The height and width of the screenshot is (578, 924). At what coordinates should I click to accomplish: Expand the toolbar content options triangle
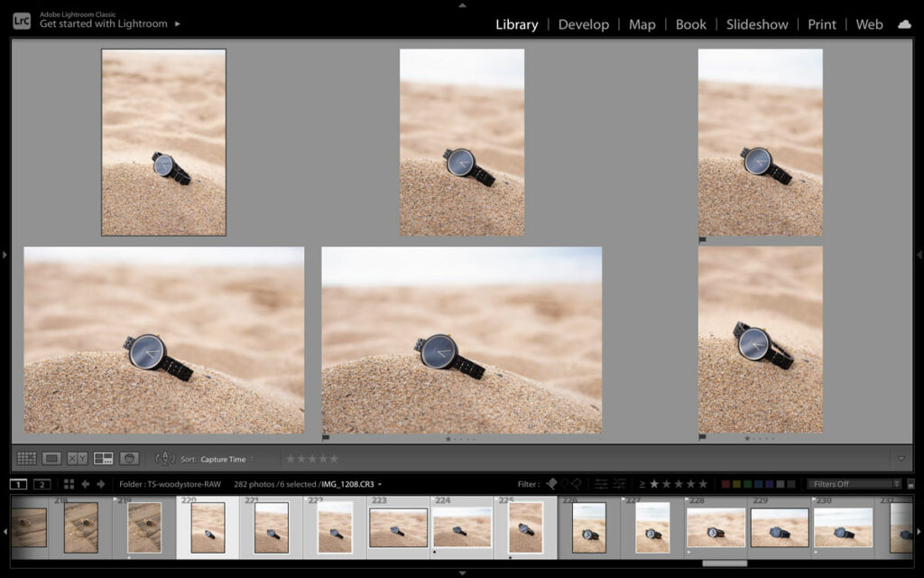tap(901, 459)
